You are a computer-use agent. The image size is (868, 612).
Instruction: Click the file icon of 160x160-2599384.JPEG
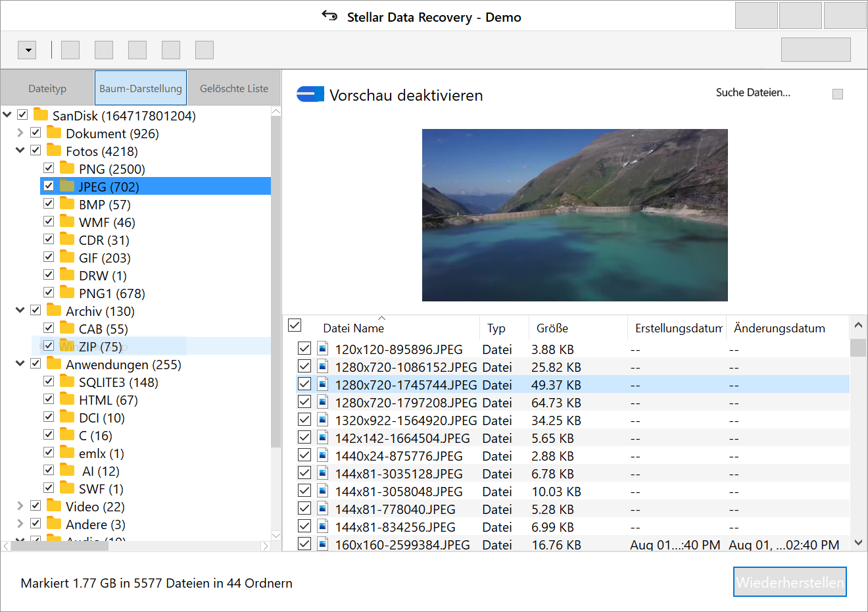[x=322, y=544]
